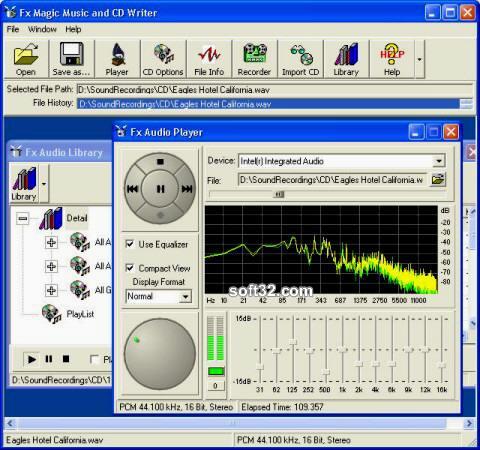
Task: Skip to next track on player wheel
Action: point(187,189)
